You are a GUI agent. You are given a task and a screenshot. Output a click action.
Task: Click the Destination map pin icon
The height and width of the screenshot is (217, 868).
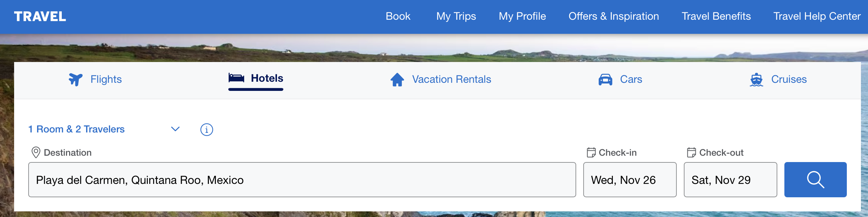point(36,153)
